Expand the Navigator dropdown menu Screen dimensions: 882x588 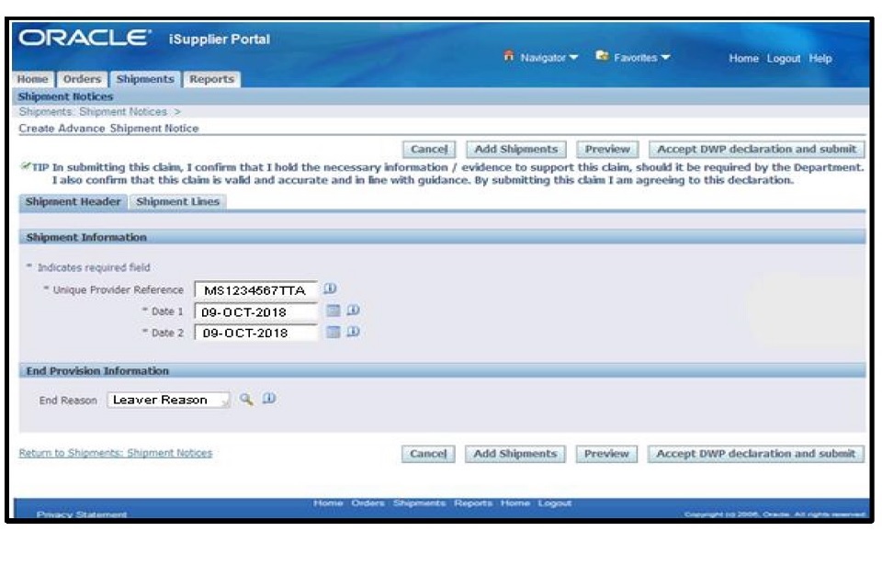542,58
